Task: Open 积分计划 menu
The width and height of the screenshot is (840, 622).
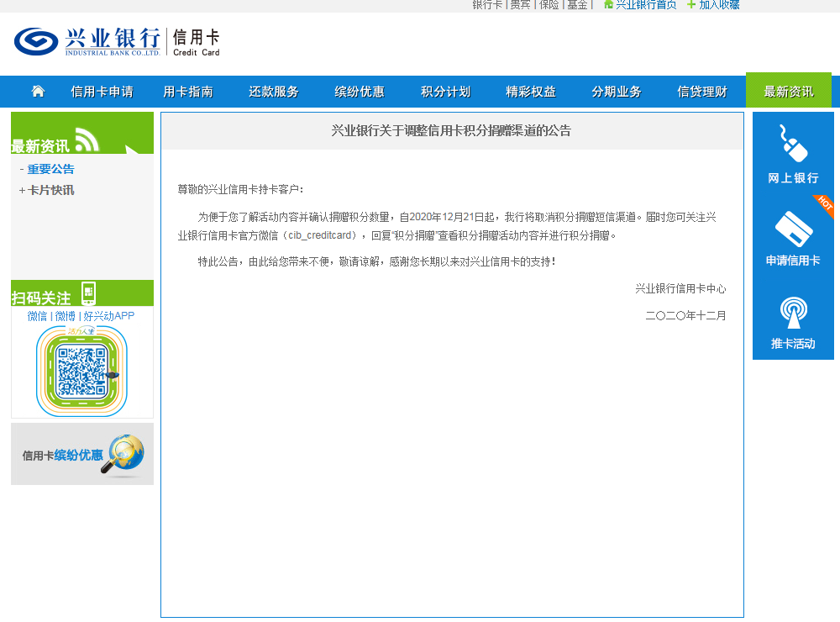Action: 445,92
